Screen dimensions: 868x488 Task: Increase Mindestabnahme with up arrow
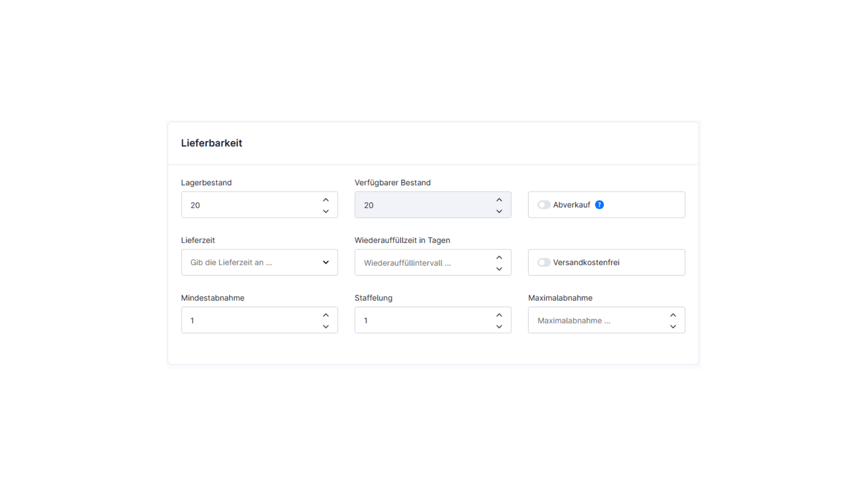pyautogui.click(x=325, y=315)
